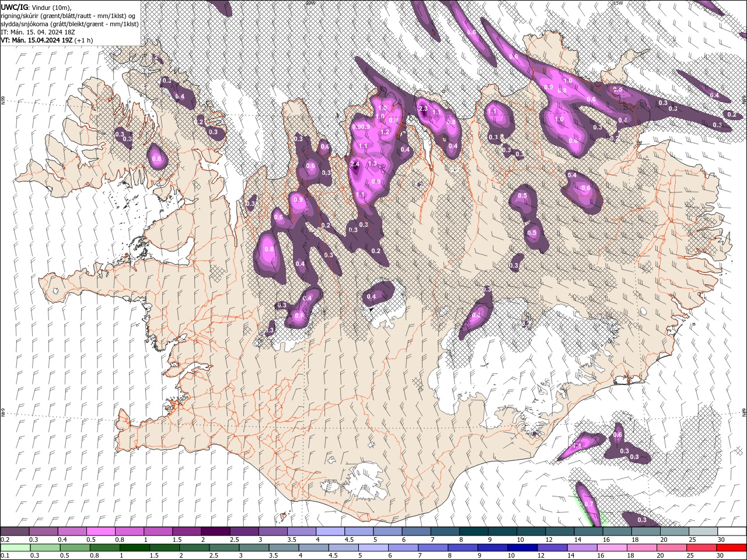Image resolution: width=747 pixels, height=560 pixels.
Task: Click the 3 gray-green rain legend swatch
Action: [x=253, y=547]
